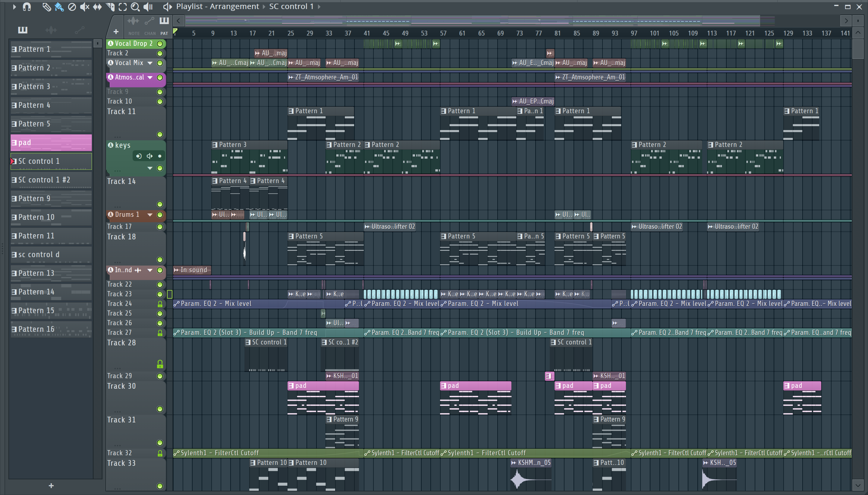
Task: Collapse the Atmos..cal track group
Action: 150,77
